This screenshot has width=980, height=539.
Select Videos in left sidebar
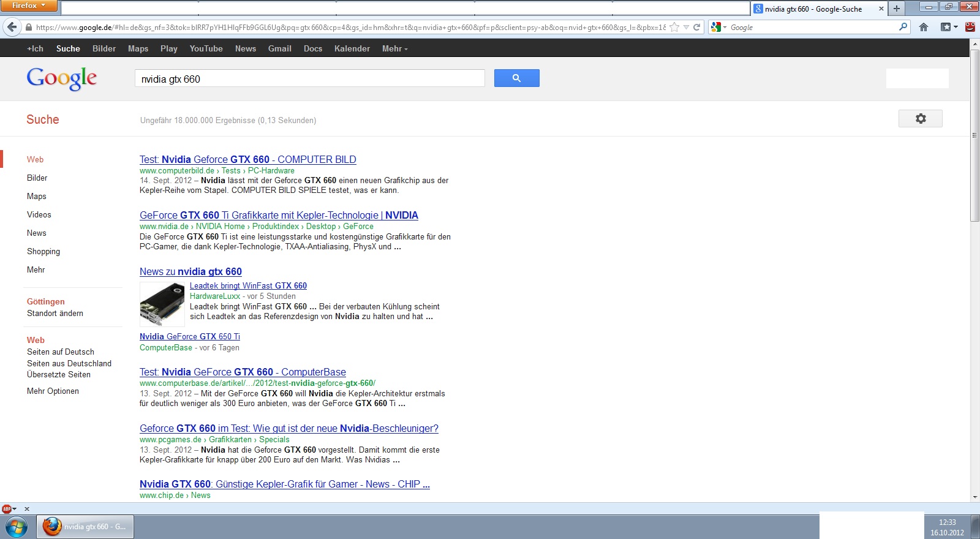coord(39,214)
